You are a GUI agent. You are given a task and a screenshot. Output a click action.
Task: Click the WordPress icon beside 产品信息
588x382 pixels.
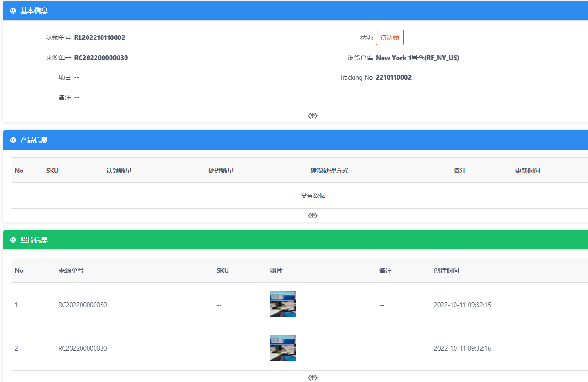13,140
